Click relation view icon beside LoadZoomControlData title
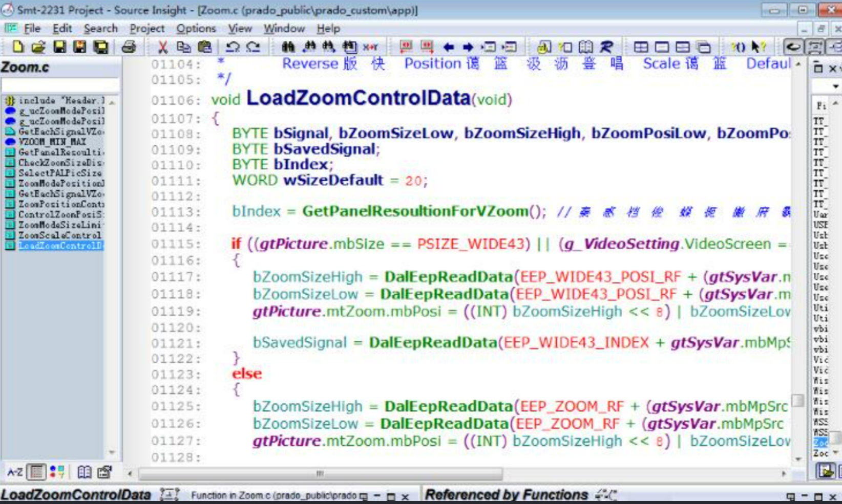This screenshot has width=842, height=504. pyautogui.click(x=169, y=495)
